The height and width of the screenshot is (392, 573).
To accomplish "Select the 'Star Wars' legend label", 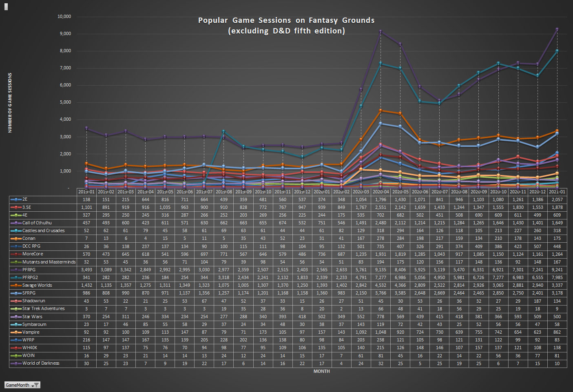I will click(x=32, y=317).
